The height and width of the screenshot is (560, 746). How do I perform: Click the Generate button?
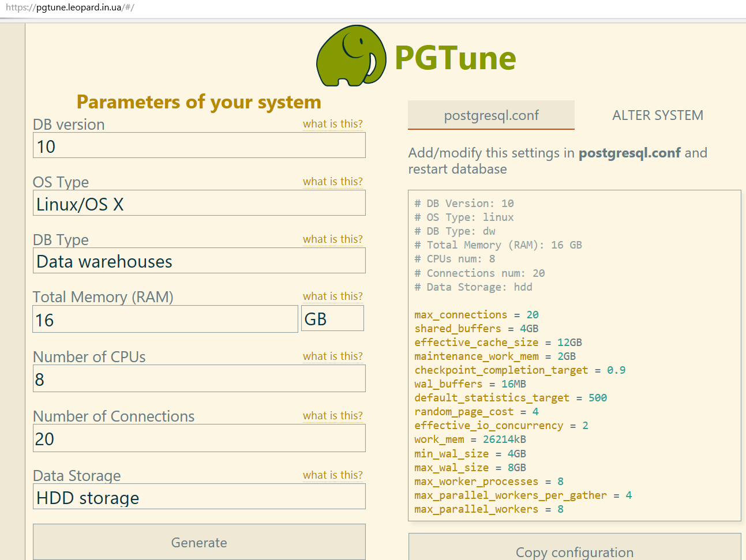click(199, 542)
